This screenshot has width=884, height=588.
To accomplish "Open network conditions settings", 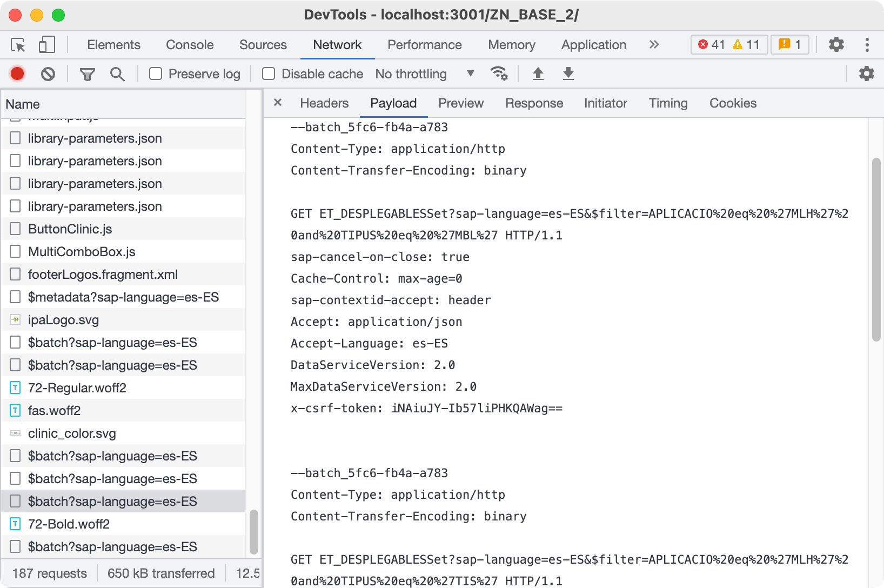I will click(499, 73).
